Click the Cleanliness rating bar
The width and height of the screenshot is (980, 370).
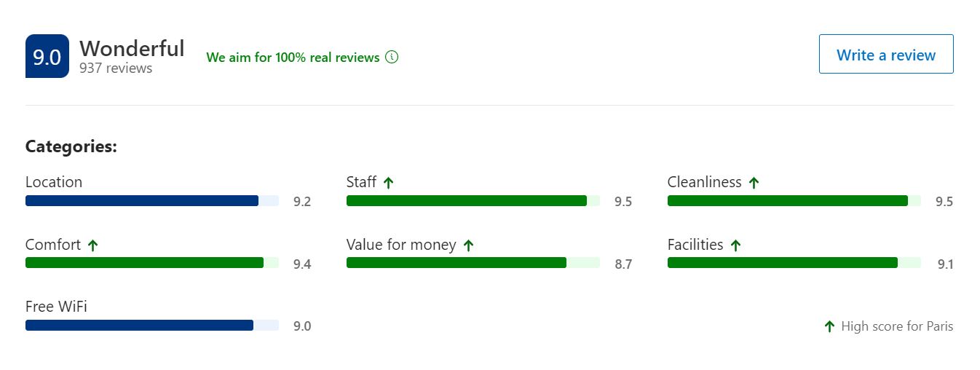click(794, 201)
